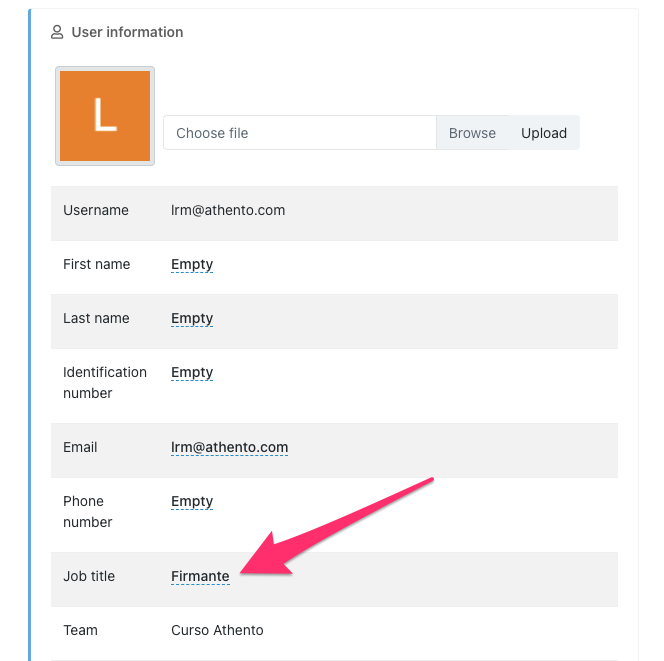Click the Email field label
Viewport: 664px width, 661px height.
coord(80,448)
